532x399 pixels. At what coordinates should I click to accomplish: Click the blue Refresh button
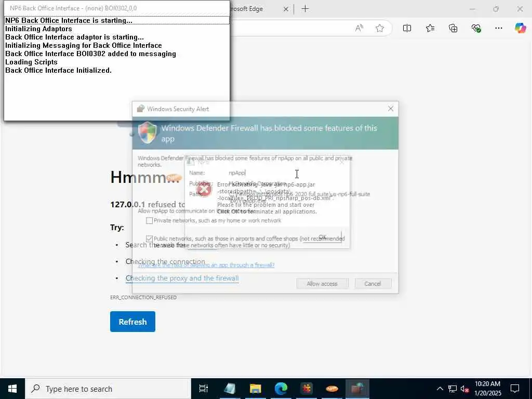click(x=132, y=322)
